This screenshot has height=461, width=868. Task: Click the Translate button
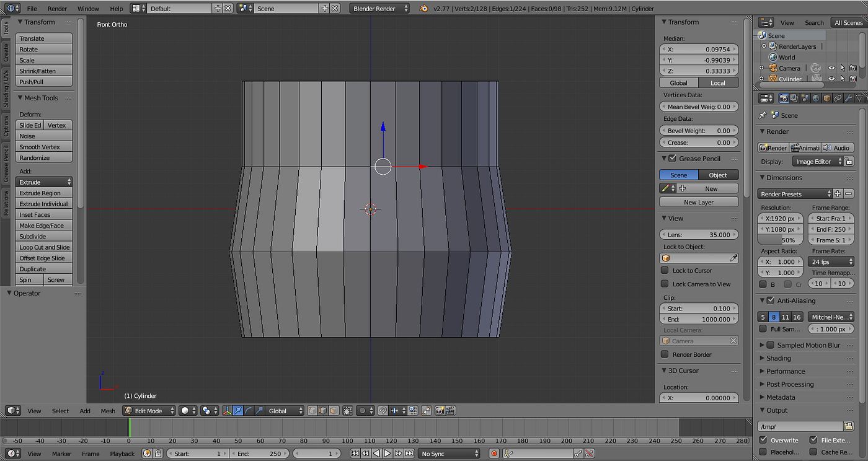click(x=44, y=38)
